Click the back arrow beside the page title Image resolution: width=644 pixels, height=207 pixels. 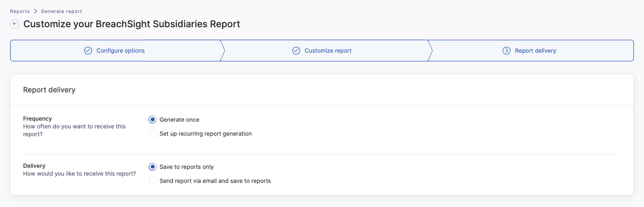click(15, 24)
